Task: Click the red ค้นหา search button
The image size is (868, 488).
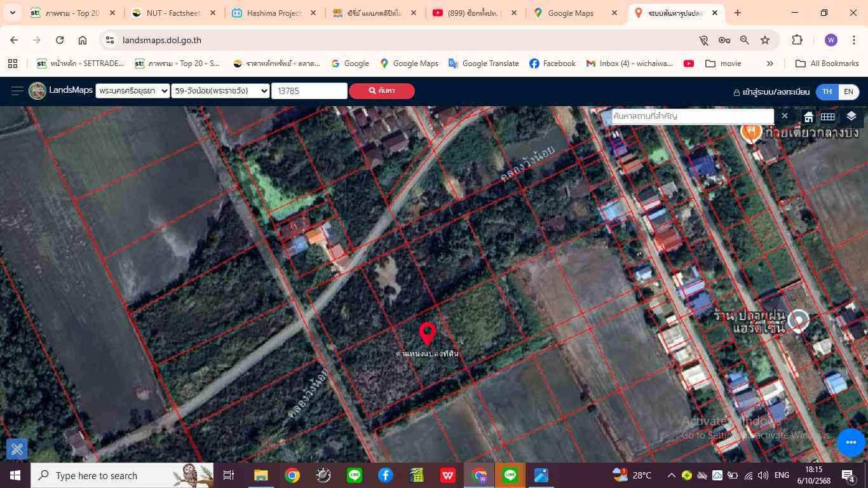Action: tap(381, 91)
